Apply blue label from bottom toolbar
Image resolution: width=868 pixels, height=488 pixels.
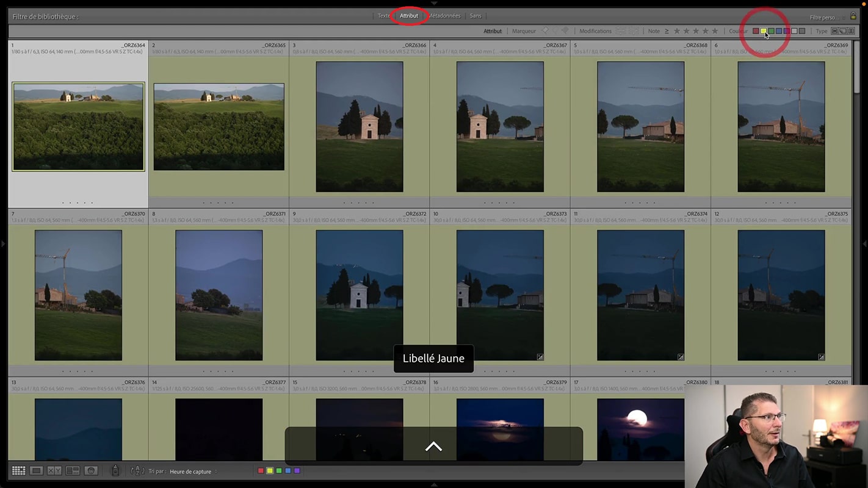288,471
